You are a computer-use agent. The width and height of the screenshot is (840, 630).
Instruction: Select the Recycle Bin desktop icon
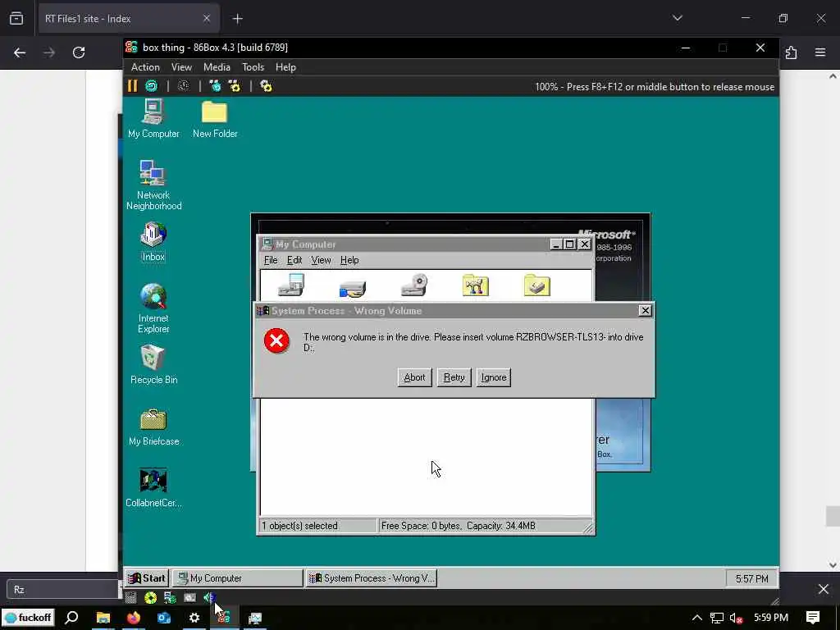click(x=153, y=365)
